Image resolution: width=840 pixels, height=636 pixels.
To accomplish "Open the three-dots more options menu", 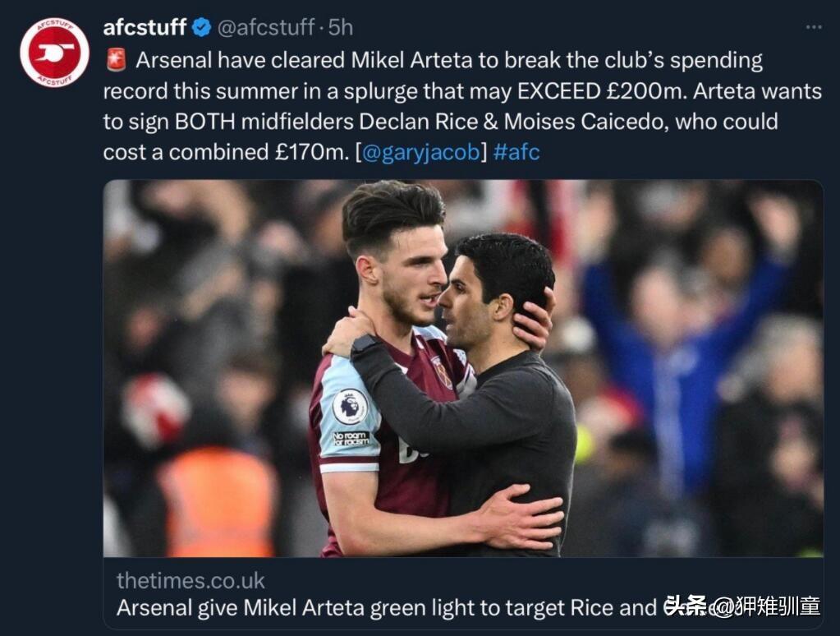I will click(x=813, y=27).
